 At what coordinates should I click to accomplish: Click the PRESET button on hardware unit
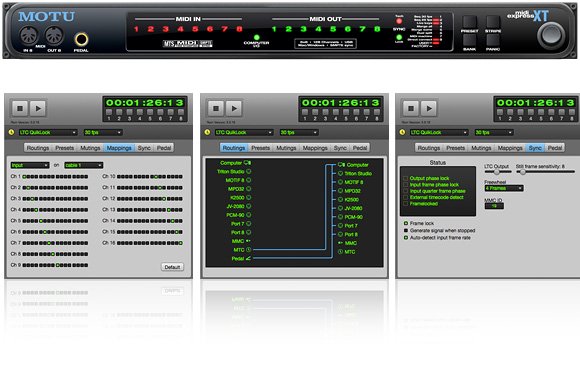point(469,22)
